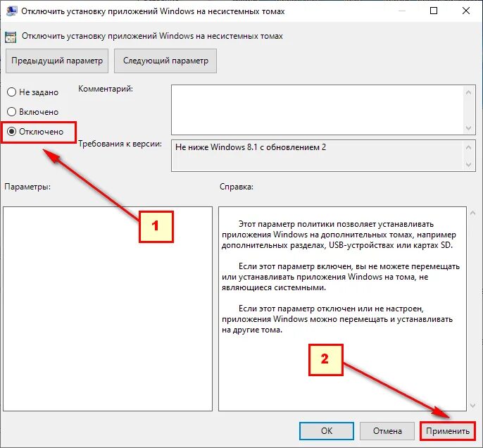Maximize the policy settings window

[x=434, y=11]
